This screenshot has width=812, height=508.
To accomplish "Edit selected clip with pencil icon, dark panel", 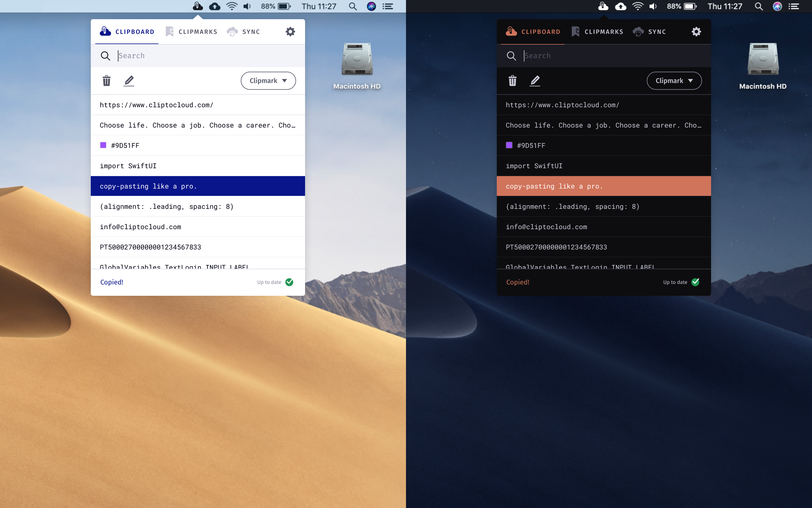I will click(x=535, y=81).
